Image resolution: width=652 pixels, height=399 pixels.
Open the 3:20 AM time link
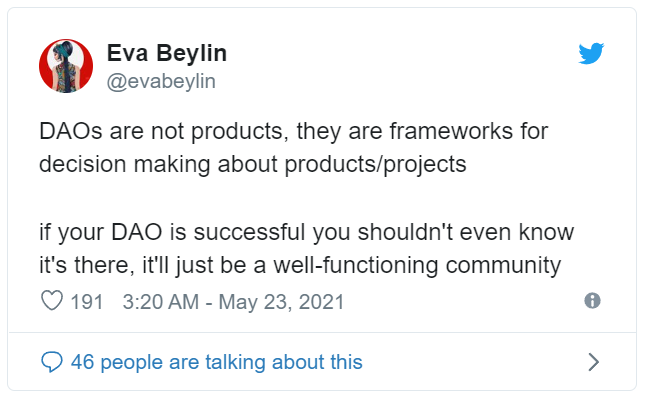161,302
